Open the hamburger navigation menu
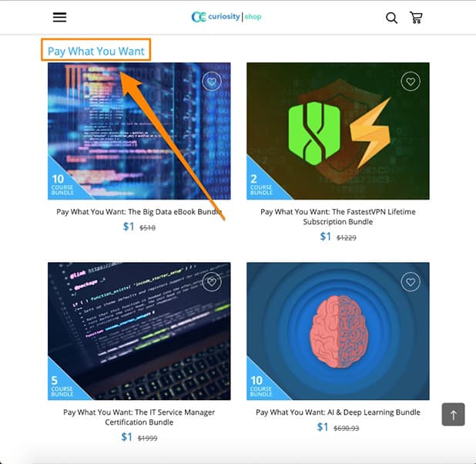476x464 pixels. pyautogui.click(x=59, y=18)
